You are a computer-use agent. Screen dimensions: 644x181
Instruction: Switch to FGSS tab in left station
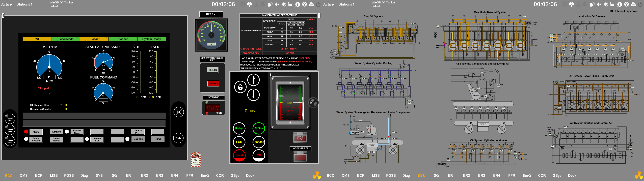pos(69,175)
